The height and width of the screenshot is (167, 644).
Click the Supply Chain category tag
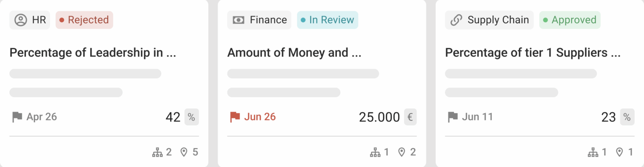coord(489,20)
